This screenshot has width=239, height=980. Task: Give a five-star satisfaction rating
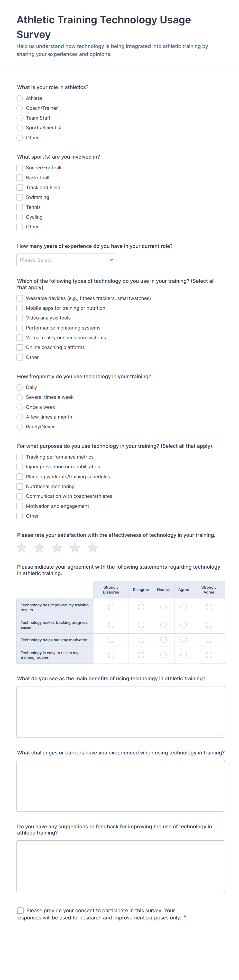coord(92,547)
